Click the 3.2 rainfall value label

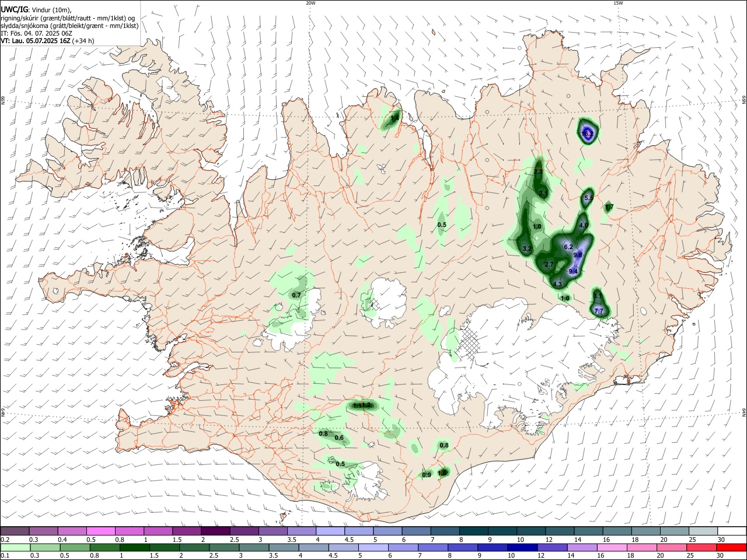[527, 249]
